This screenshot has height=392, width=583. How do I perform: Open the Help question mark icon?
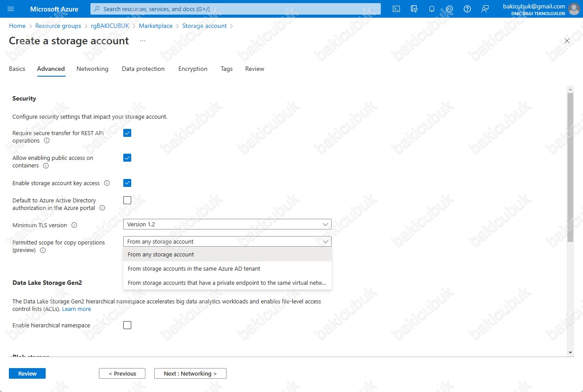click(467, 9)
